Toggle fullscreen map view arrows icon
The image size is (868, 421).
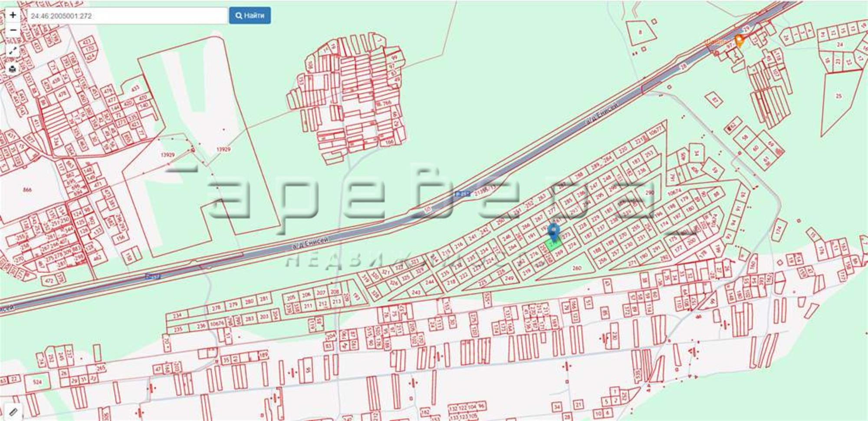13,50
